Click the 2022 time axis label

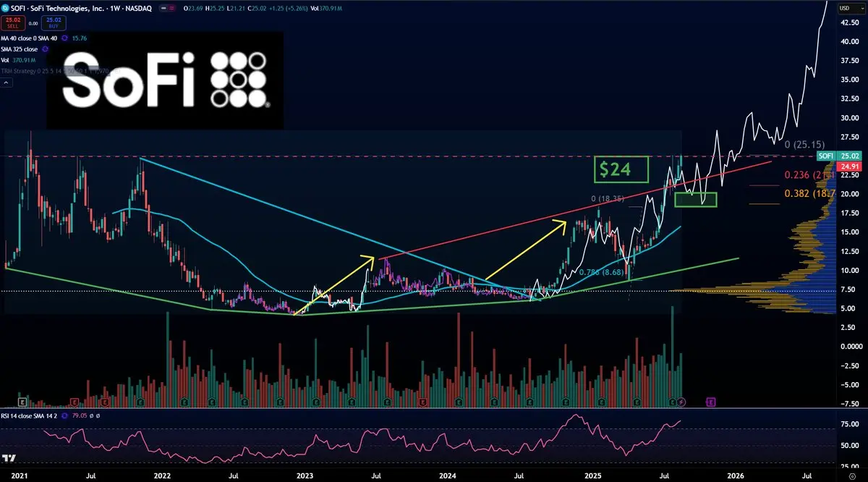162,476
